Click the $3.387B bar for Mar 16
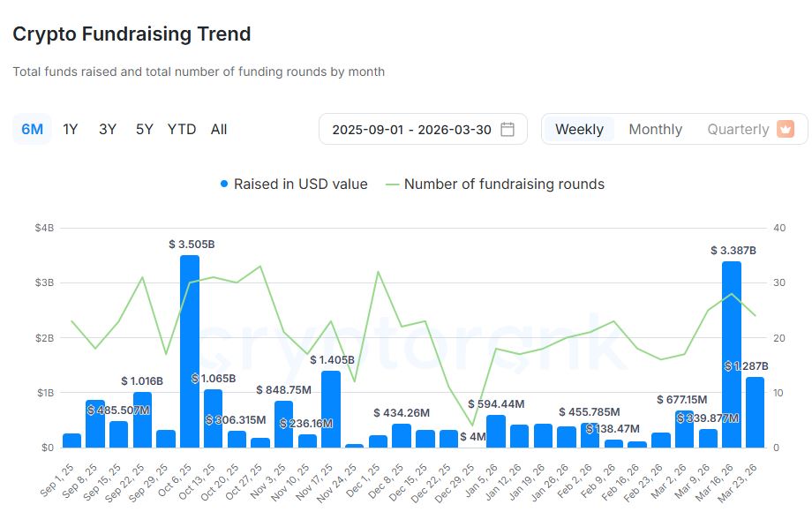Image resolution: width=812 pixels, height=512 pixels. point(732,356)
